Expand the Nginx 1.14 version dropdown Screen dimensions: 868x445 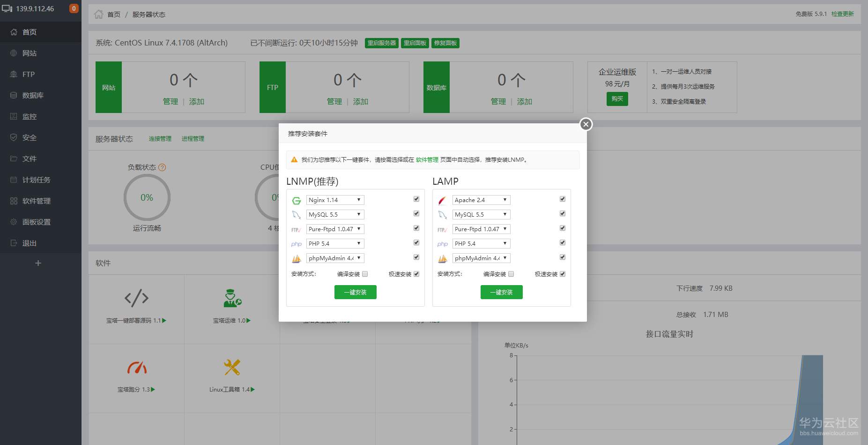pyautogui.click(x=335, y=200)
